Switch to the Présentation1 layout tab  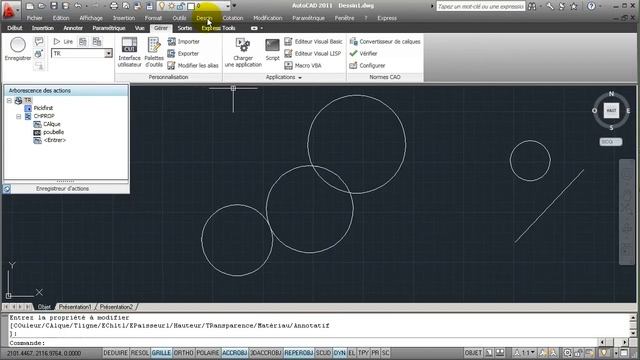pos(75,307)
